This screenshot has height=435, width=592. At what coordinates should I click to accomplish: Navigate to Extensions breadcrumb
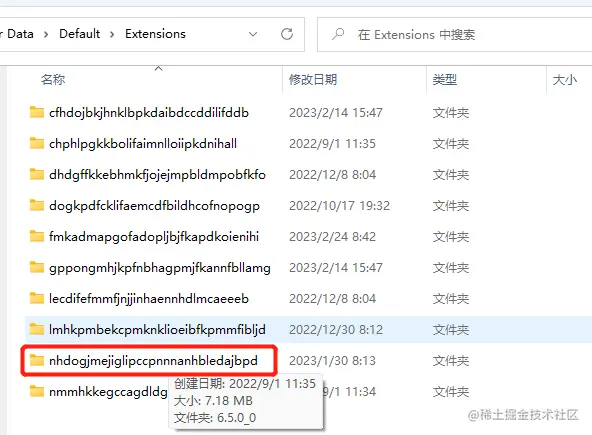[x=155, y=34]
